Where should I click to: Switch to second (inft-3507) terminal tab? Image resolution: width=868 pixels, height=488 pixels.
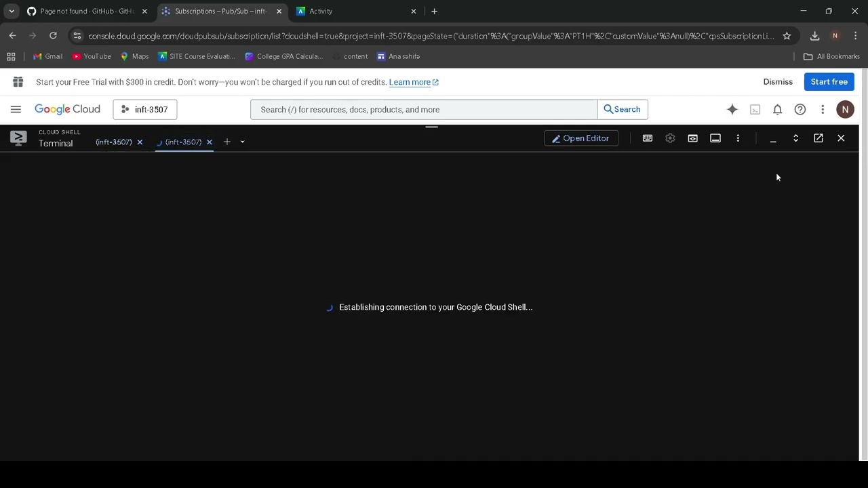(x=183, y=142)
